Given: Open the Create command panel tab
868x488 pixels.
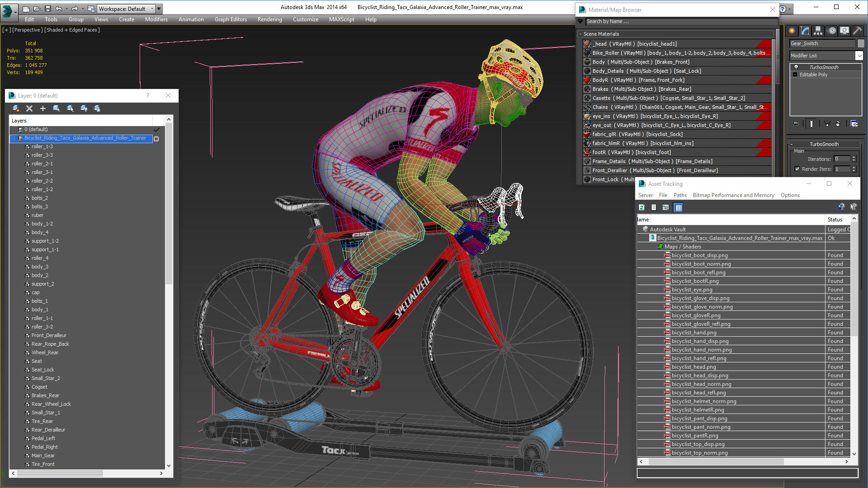Looking at the screenshot, I should 792,31.
